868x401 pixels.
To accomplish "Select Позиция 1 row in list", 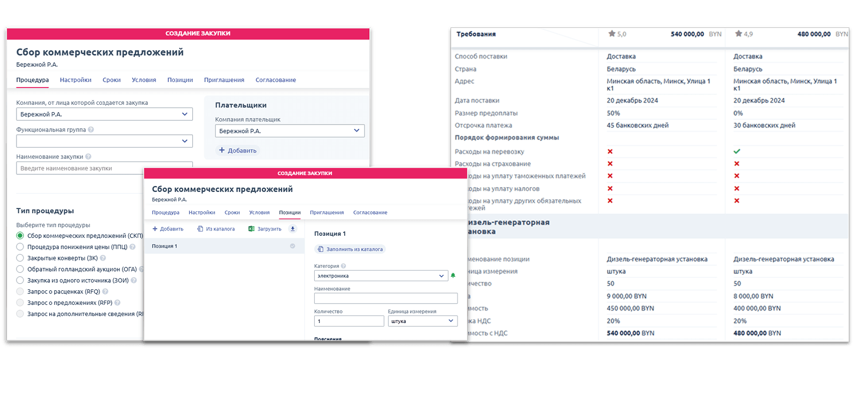I will [x=224, y=246].
